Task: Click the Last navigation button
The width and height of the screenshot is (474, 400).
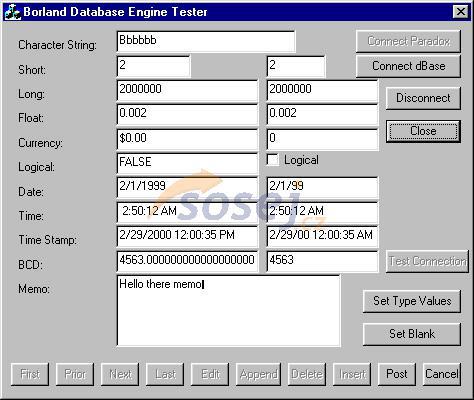Action: 165,374
